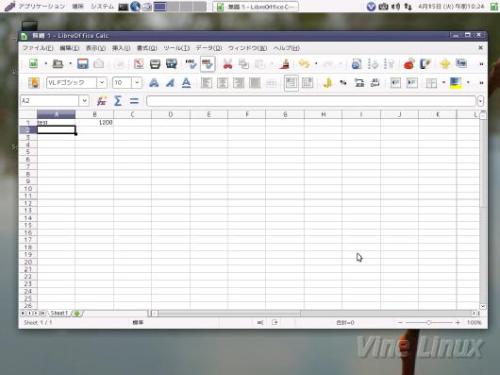Viewport: 500px width, 375px height.
Task: Open the アプリケーション panel menu
Action: pyautogui.click(x=41, y=6)
